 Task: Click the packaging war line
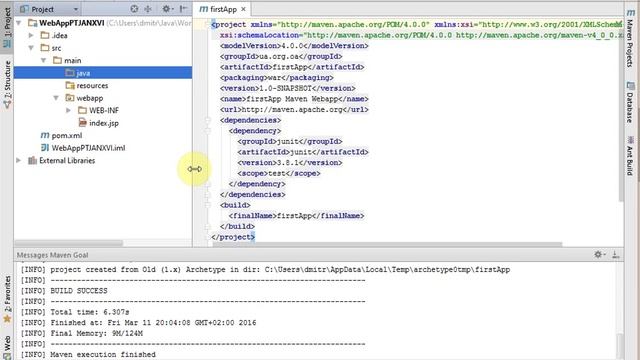point(277,78)
